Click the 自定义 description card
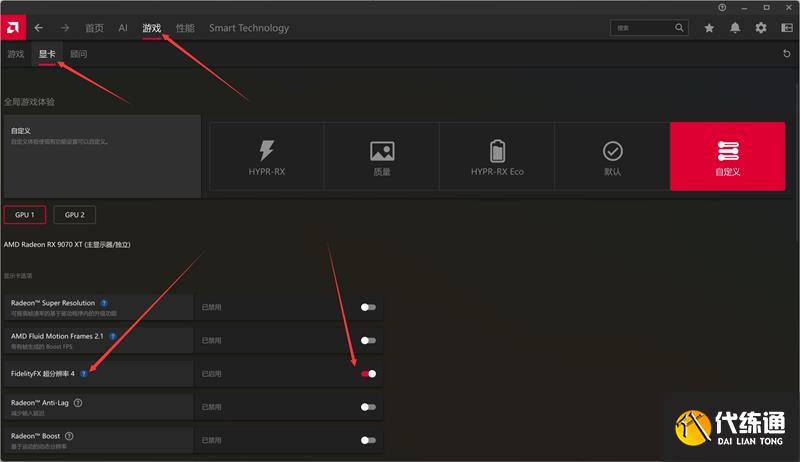The image size is (800, 462). (x=102, y=156)
